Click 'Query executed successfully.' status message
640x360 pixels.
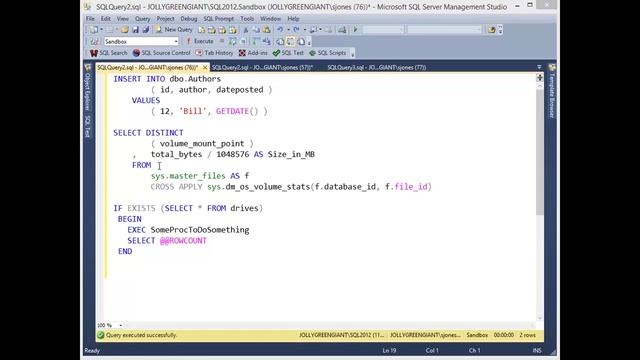tap(141, 335)
